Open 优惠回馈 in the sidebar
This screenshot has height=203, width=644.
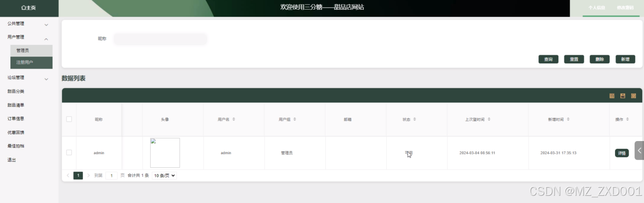[x=16, y=132]
